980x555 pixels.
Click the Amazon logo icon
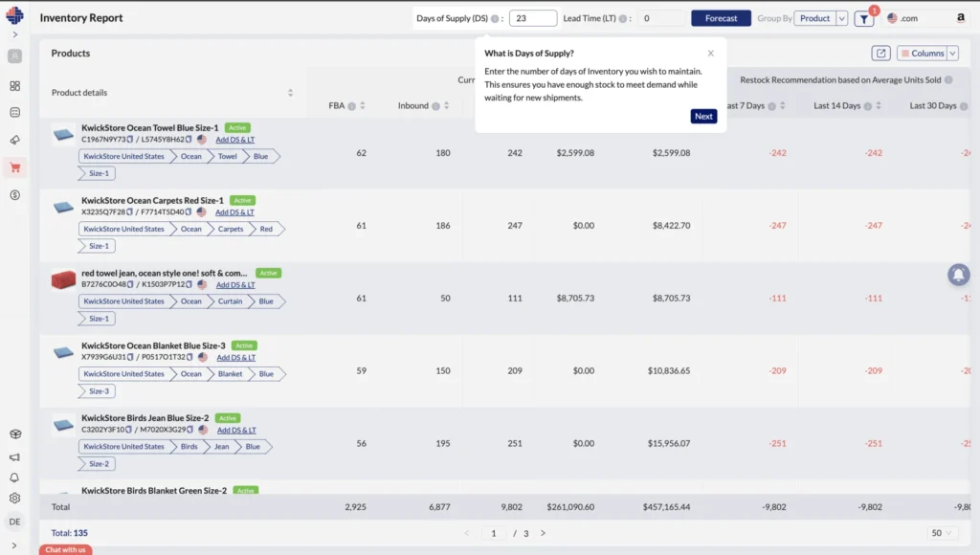(x=961, y=18)
